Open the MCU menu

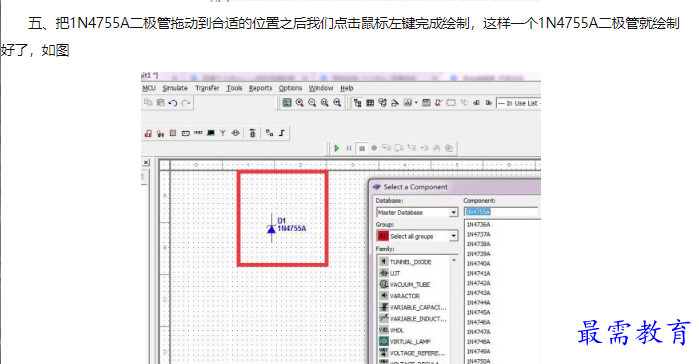tap(149, 88)
